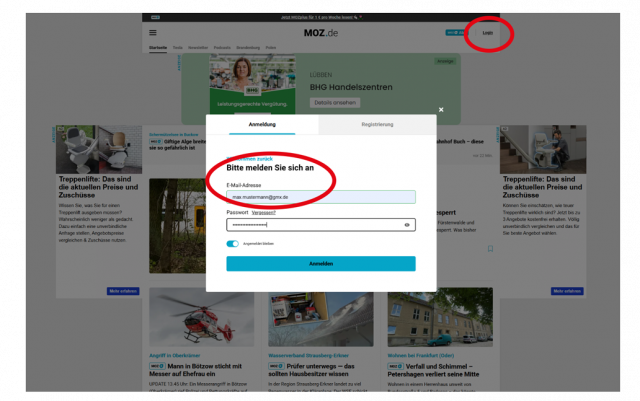This screenshot has width=640, height=401.
Task: Click left 'Mehr erfahren' Treppenlifte button
Action: tap(122, 291)
